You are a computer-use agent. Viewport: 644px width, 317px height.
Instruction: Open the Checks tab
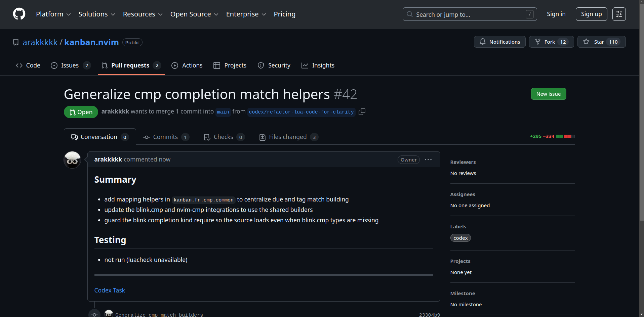click(x=224, y=137)
